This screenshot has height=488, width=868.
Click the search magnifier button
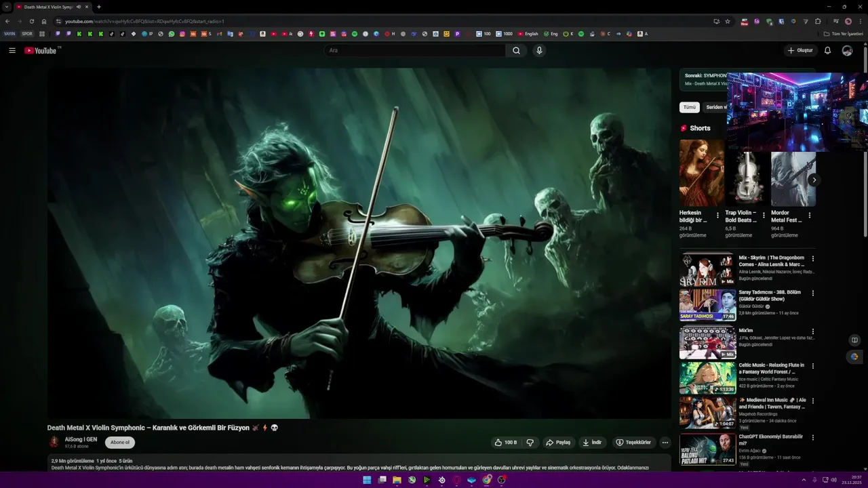516,50
